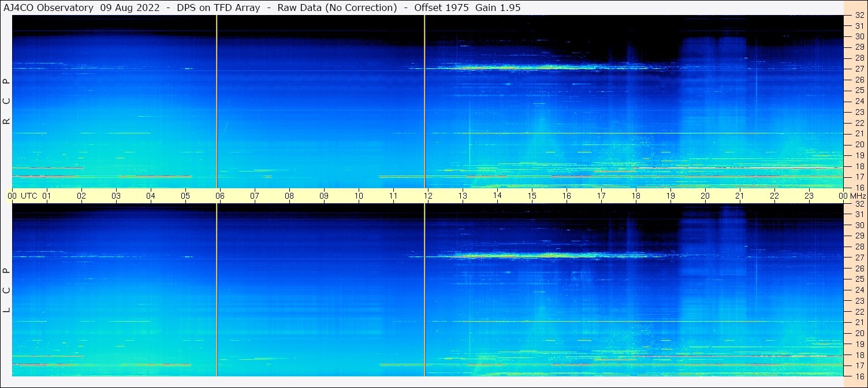Select the 07 hour tick label
The height and width of the screenshot is (388, 868).
[255, 196]
